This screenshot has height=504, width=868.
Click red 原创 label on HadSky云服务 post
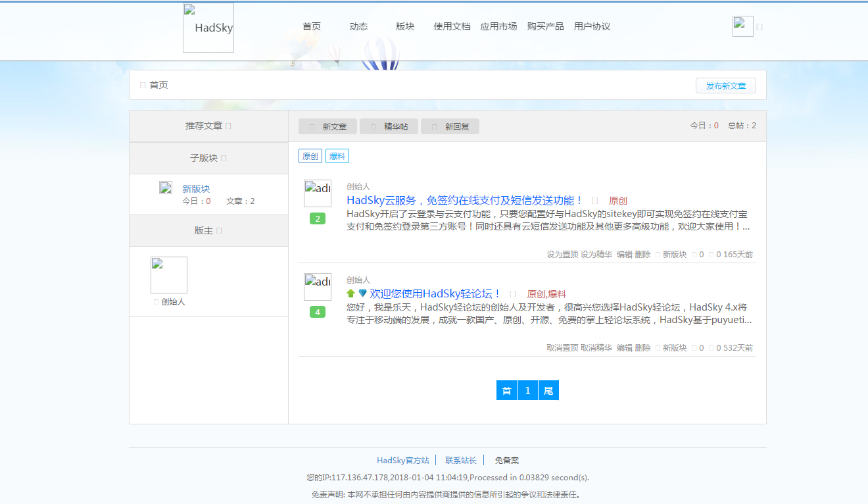point(618,201)
